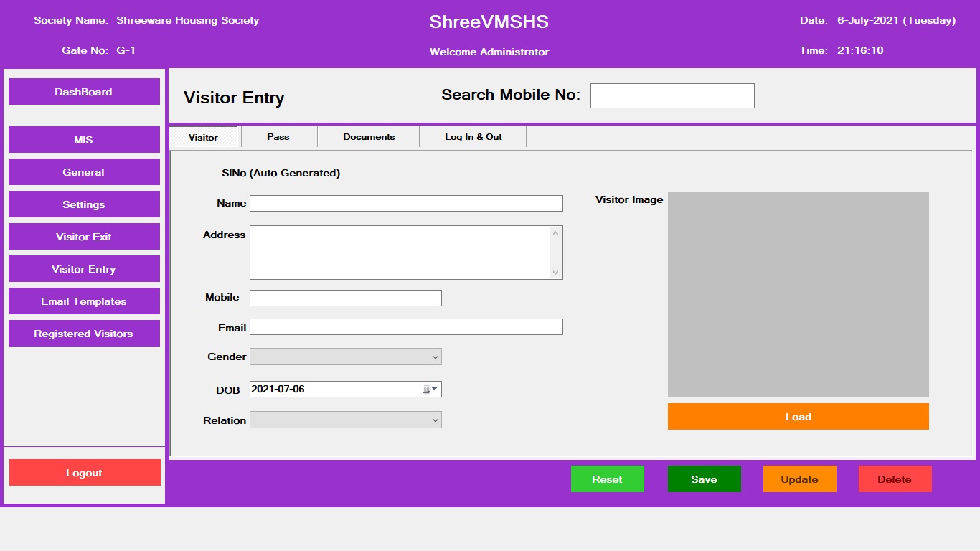The image size is (980, 551).
Task: Open Email Templates
Action: click(x=84, y=301)
